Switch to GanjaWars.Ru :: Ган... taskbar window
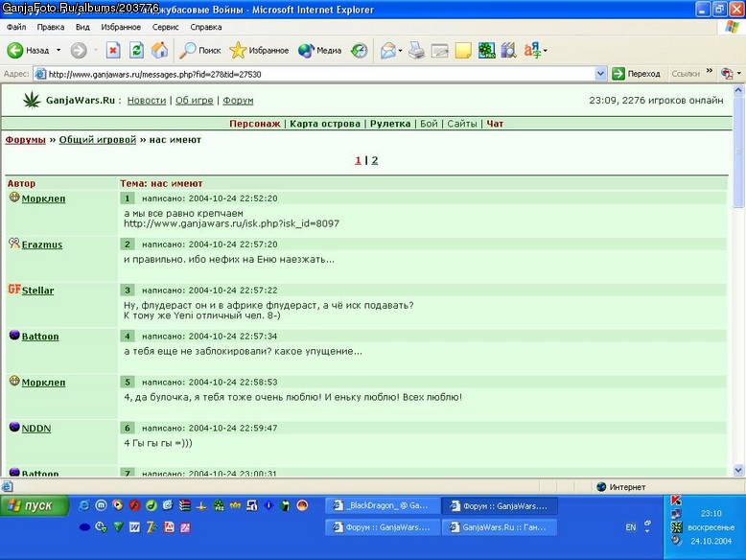Viewport: 746px width, 560px height. tap(500, 527)
